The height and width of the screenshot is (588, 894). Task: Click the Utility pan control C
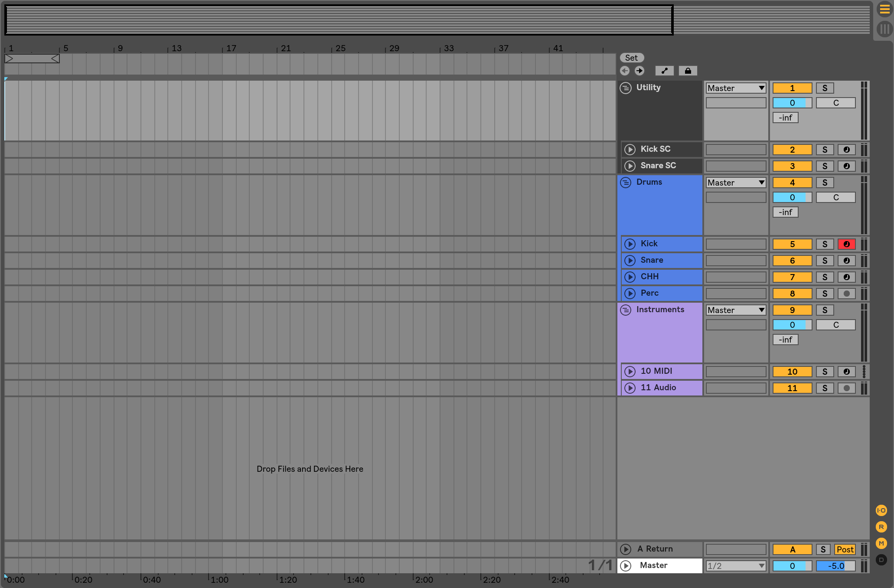(836, 103)
